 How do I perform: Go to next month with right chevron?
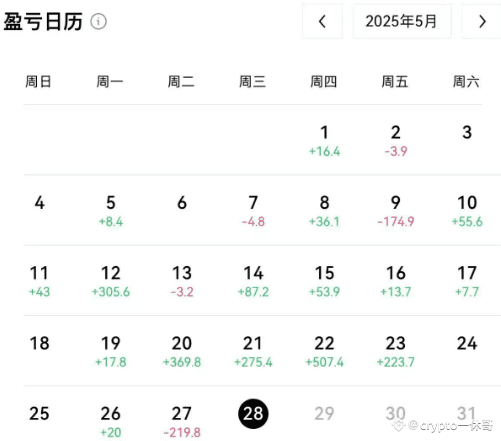click(x=481, y=22)
